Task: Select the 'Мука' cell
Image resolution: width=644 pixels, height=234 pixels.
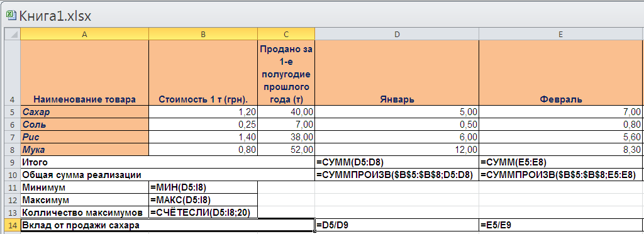Action: (85, 150)
